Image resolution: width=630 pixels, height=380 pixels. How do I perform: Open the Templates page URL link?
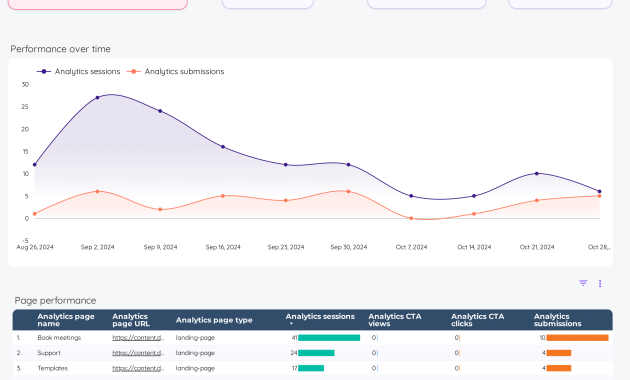[138, 368]
